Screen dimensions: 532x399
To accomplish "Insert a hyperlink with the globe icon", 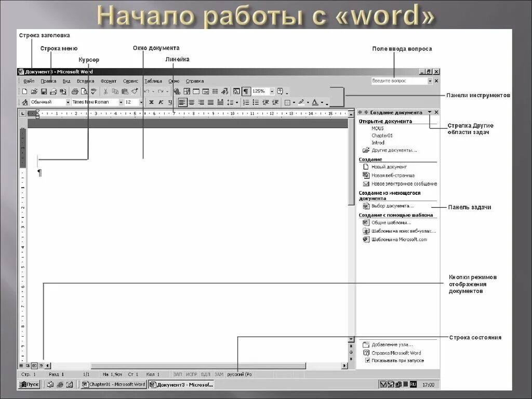I will pos(177,91).
